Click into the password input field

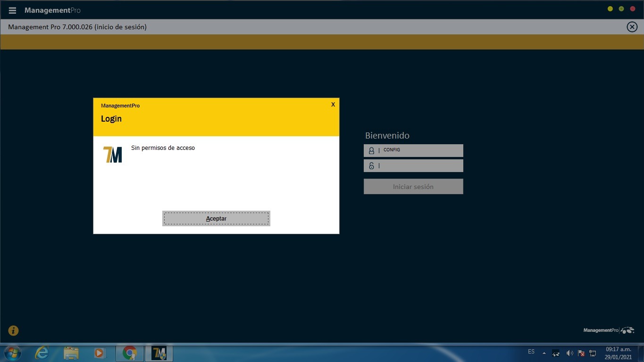click(x=420, y=166)
